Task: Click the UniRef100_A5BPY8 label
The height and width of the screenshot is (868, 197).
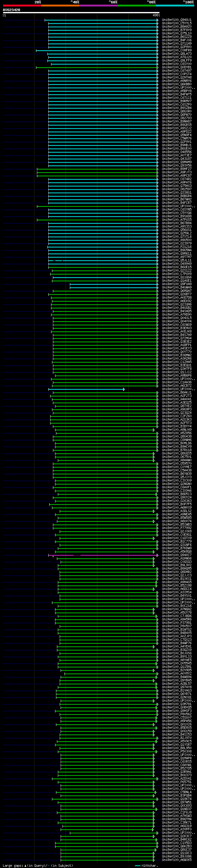Action: click(176, 91)
